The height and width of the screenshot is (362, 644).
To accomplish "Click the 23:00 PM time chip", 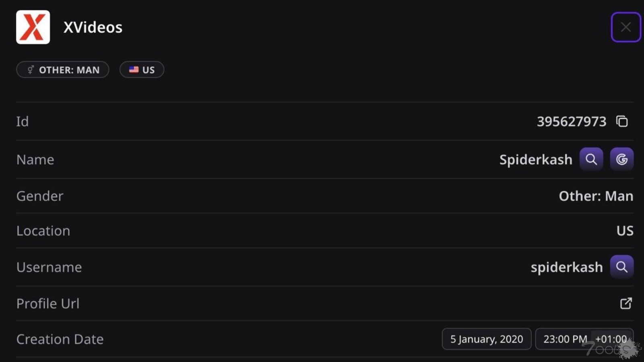I will [x=565, y=339].
